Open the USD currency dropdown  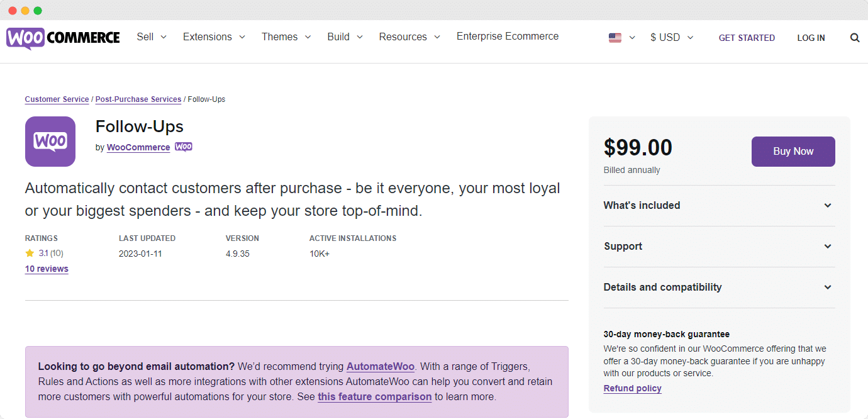click(670, 37)
